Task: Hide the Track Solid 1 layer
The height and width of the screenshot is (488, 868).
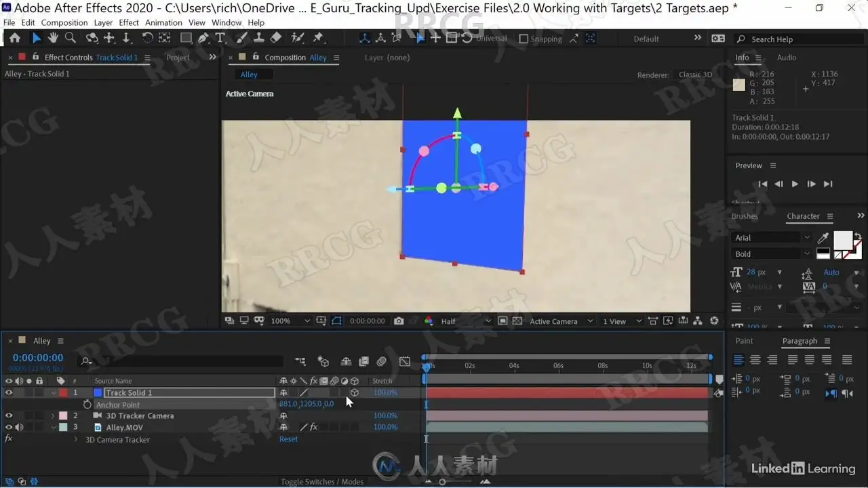Action: point(9,392)
